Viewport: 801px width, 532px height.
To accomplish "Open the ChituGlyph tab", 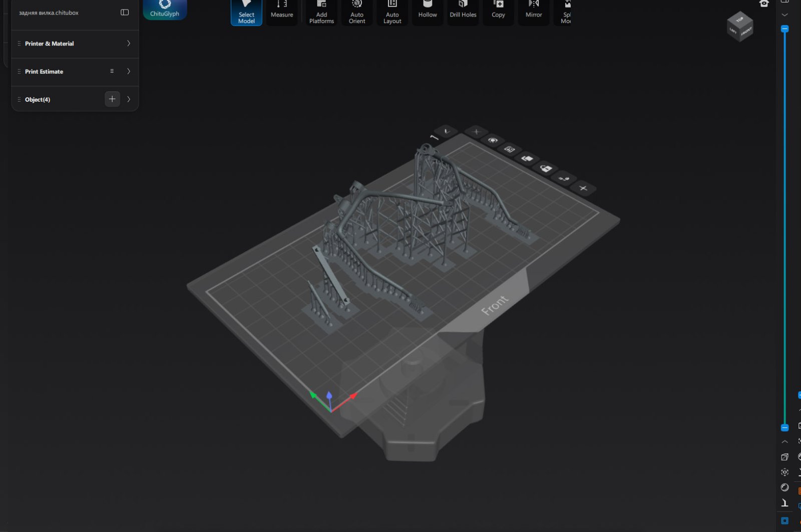I will point(165,10).
